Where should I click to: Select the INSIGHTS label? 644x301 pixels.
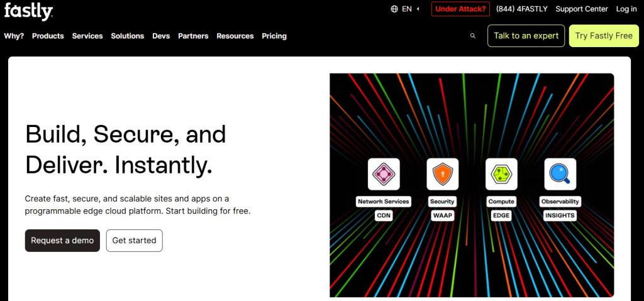[560, 215]
